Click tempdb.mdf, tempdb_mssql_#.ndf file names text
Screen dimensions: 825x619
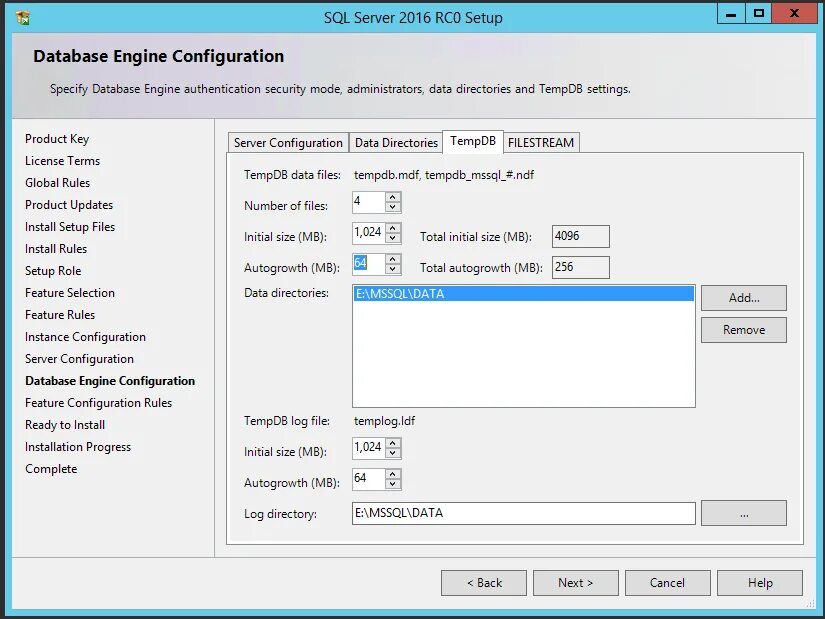444,175
